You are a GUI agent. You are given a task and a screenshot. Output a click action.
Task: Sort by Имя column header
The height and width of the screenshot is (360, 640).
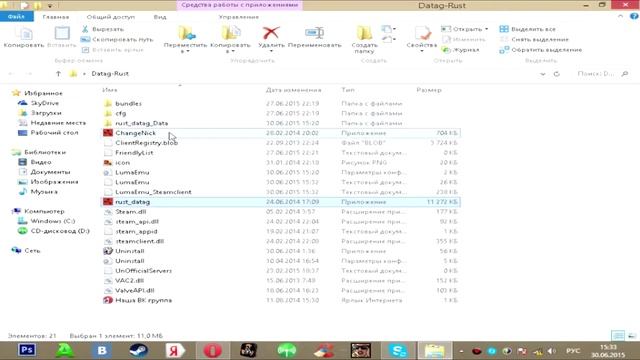pos(110,89)
